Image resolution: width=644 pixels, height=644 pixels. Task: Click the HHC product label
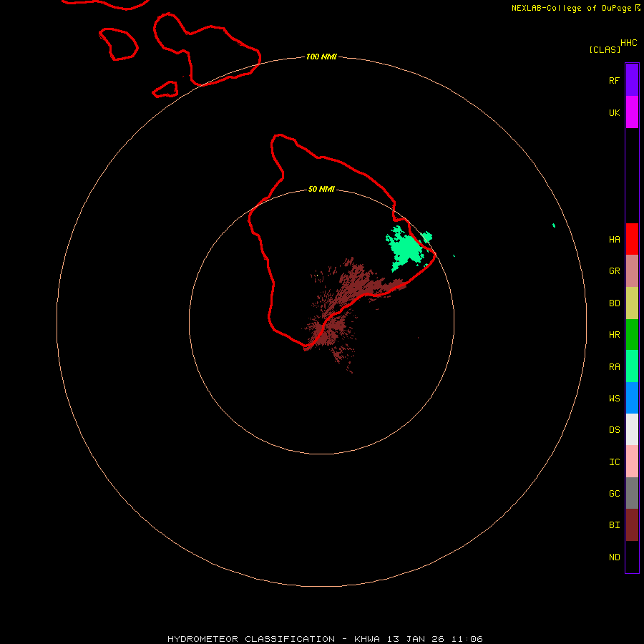628,43
